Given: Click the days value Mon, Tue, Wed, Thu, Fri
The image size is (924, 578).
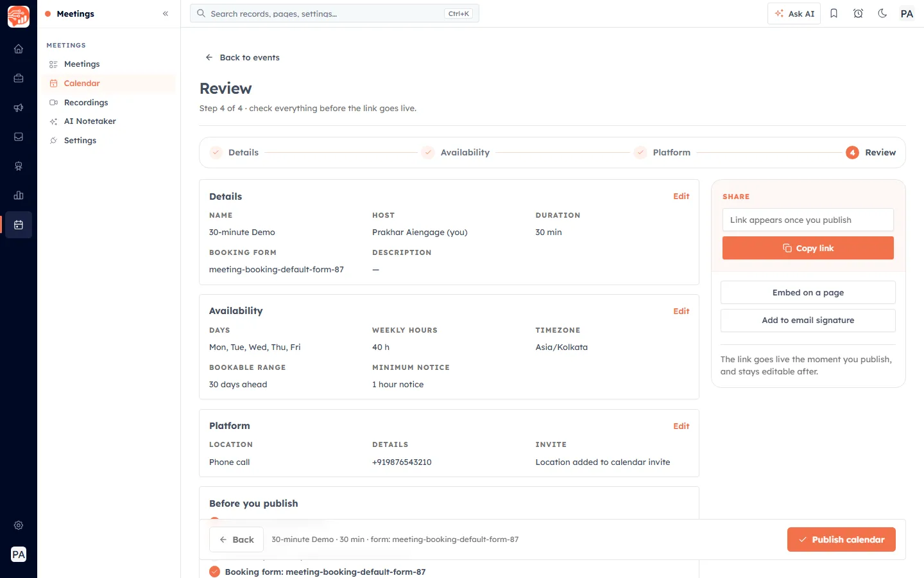Looking at the screenshot, I should tap(255, 347).
